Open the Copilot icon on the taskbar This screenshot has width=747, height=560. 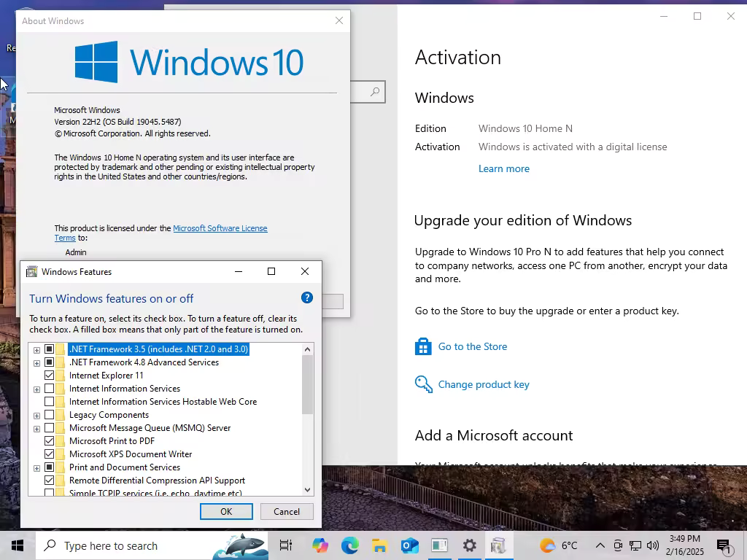pos(320,545)
